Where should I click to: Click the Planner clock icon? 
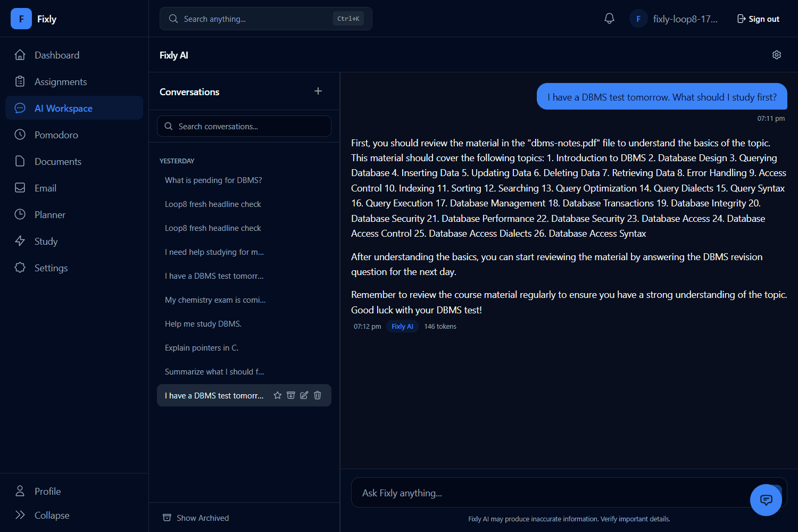click(20, 214)
